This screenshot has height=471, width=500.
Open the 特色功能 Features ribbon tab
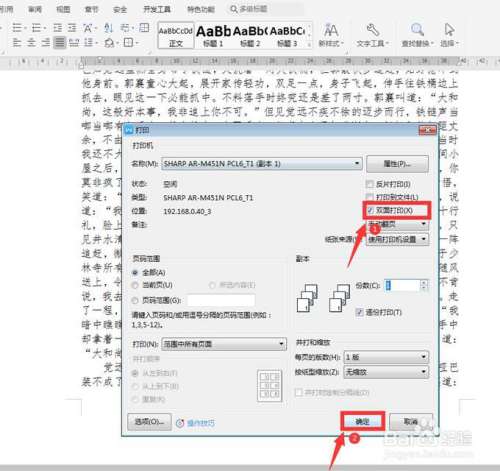(x=201, y=9)
